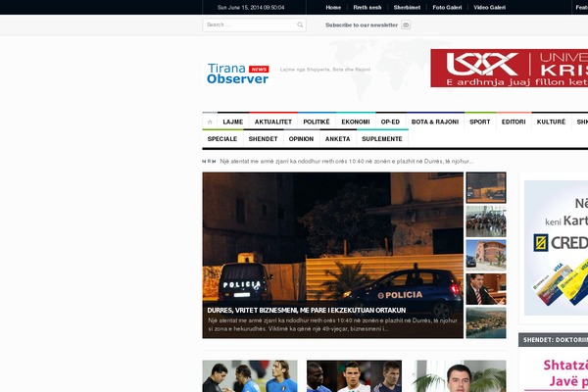
Task: Select the aerial coastline thumbnail
Action: coord(486,322)
